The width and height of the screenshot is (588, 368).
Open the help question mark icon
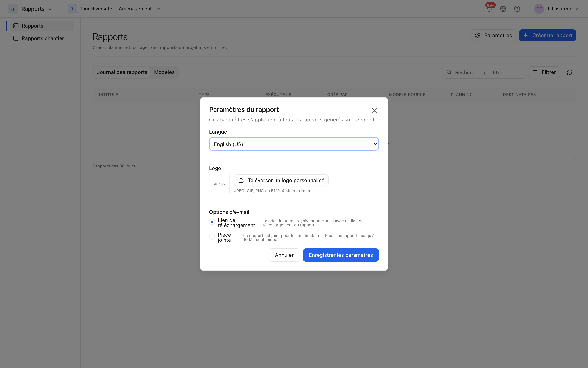[517, 9]
